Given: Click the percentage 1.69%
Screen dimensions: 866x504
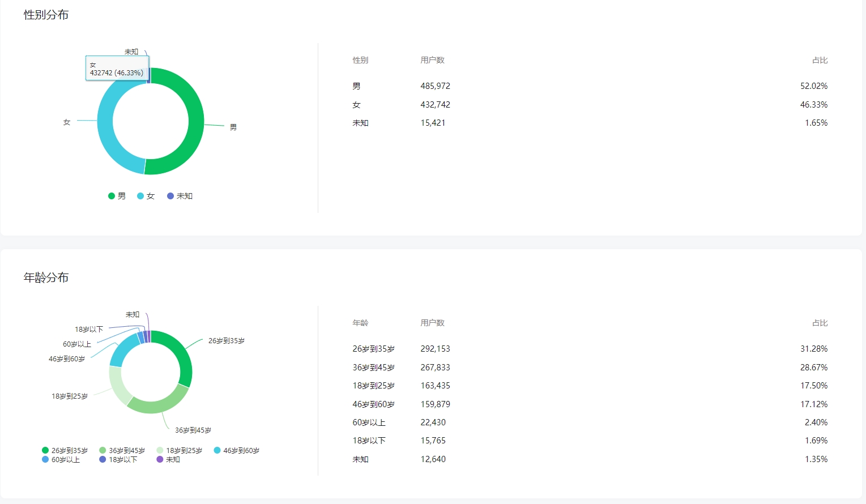Looking at the screenshot, I should click(816, 441).
